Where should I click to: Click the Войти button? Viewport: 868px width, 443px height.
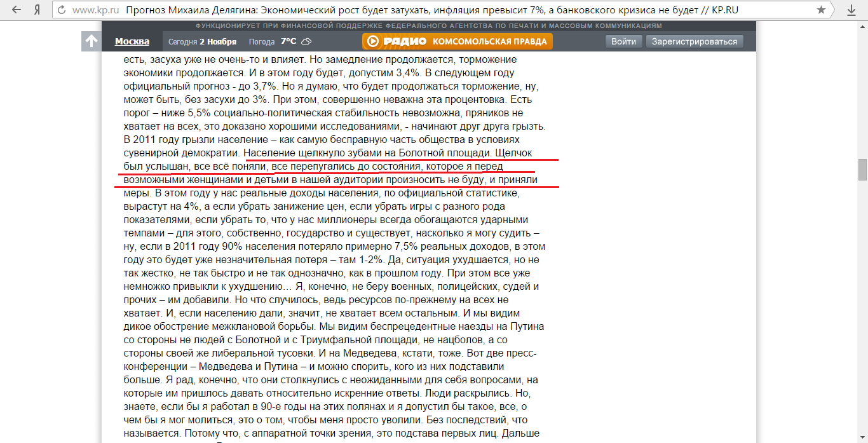click(623, 41)
